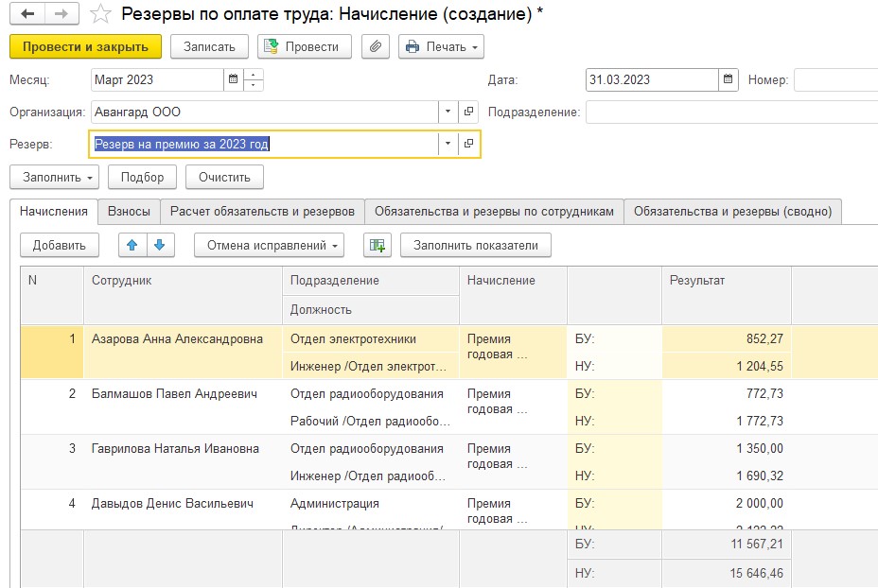This screenshot has width=878, height=588.
Task: Click the total НУ value 15 646,46
Action: 727,574
